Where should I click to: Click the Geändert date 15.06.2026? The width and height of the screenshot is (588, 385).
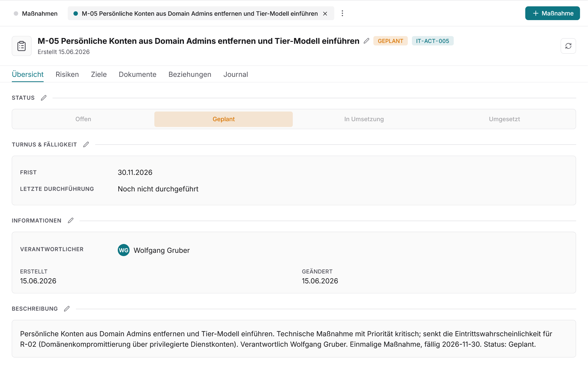[x=320, y=281]
